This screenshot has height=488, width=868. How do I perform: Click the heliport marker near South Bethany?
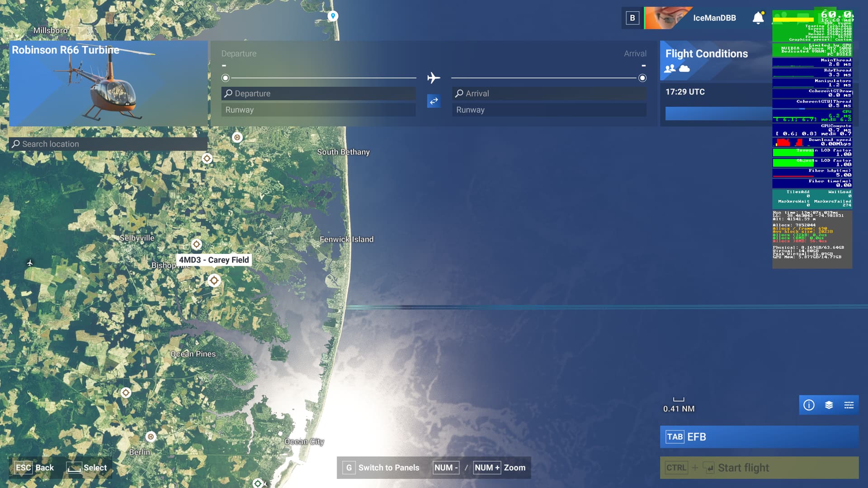[x=237, y=137]
